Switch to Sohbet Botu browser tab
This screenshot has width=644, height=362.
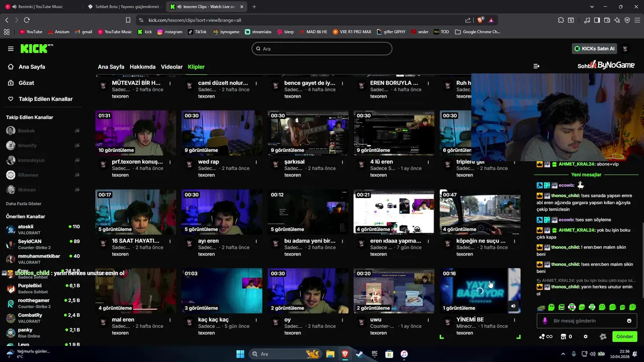coord(124,7)
